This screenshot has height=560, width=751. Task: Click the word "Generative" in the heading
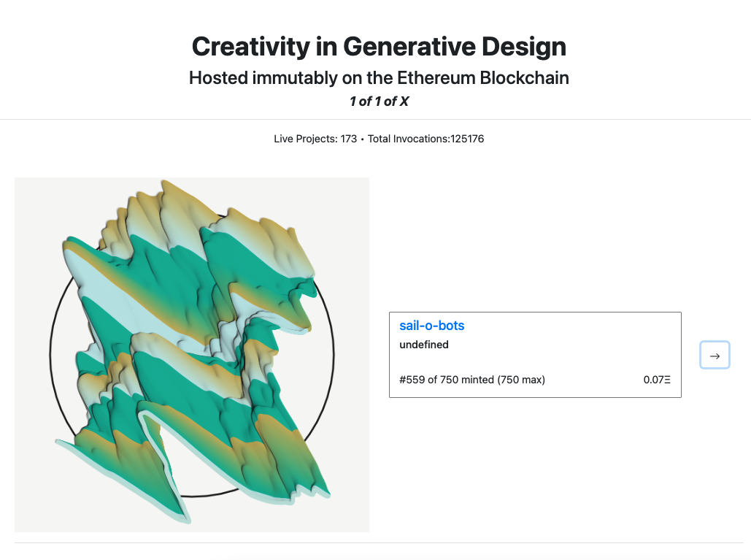tap(409, 47)
